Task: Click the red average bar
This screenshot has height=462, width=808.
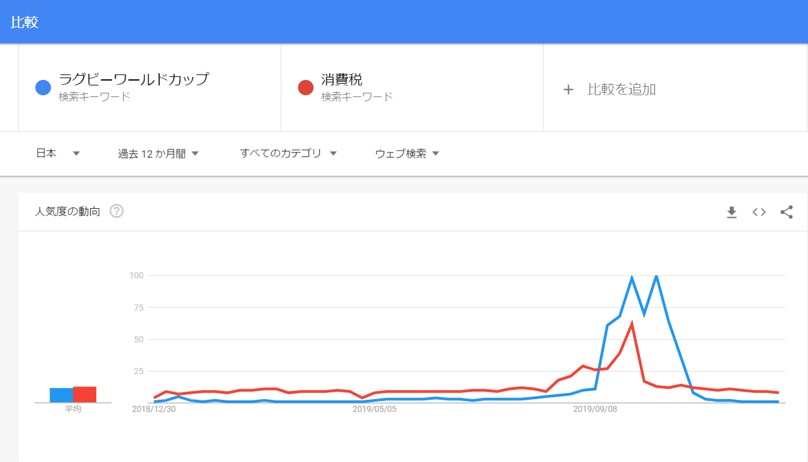Action: [85, 394]
